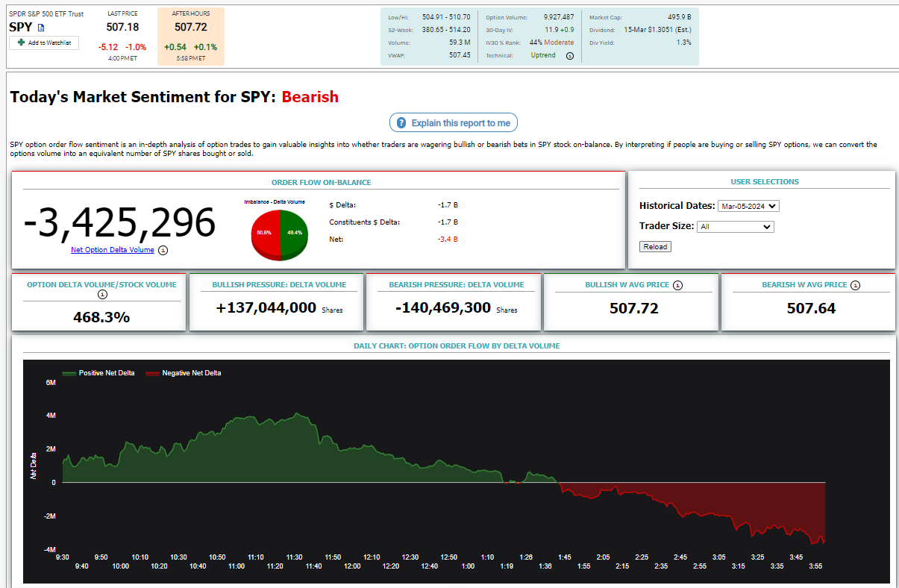Image resolution: width=899 pixels, height=588 pixels.
Task: Click the Bearish sentiment heading word
Action: click(310, 97)
